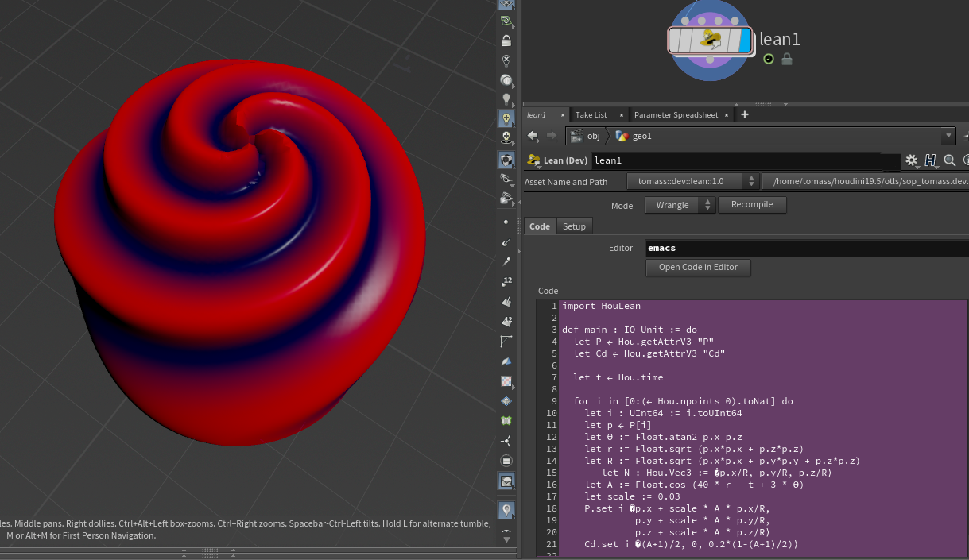Select the Code tab
This screenshot has height=560, width=969.
tap(540, 226)
